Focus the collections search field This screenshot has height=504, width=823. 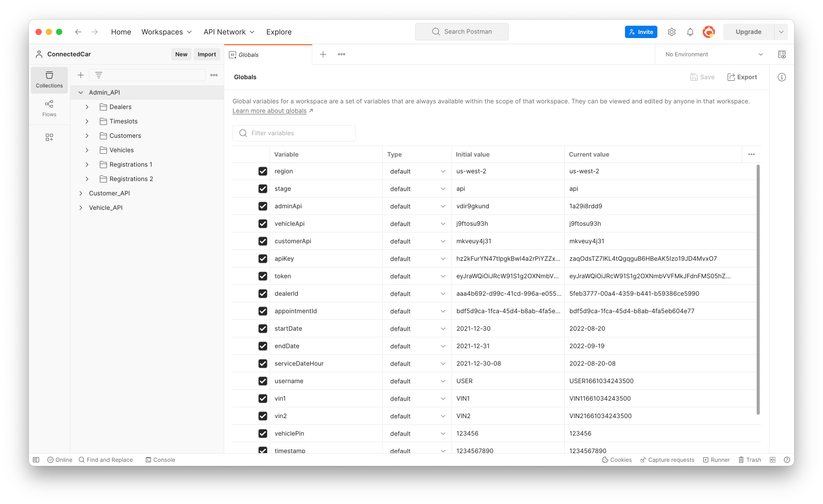pos(148,75)
